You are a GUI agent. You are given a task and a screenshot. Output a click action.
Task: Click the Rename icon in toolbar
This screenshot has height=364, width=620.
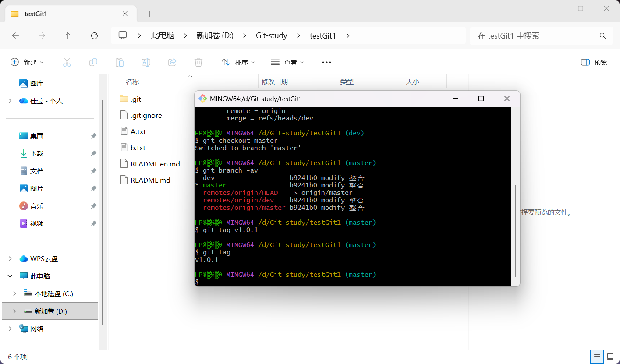[x=146, y=62]
